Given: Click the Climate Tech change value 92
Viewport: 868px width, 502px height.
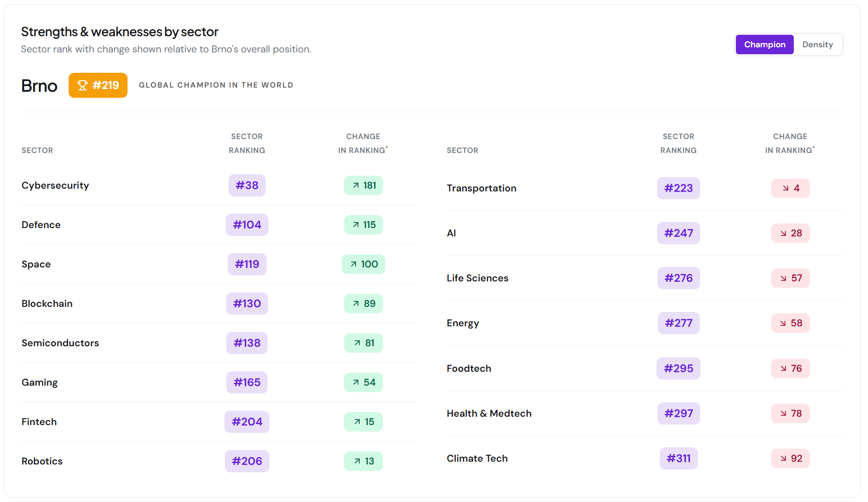Looking at the screenshot, I should click(x=797, y=458).
